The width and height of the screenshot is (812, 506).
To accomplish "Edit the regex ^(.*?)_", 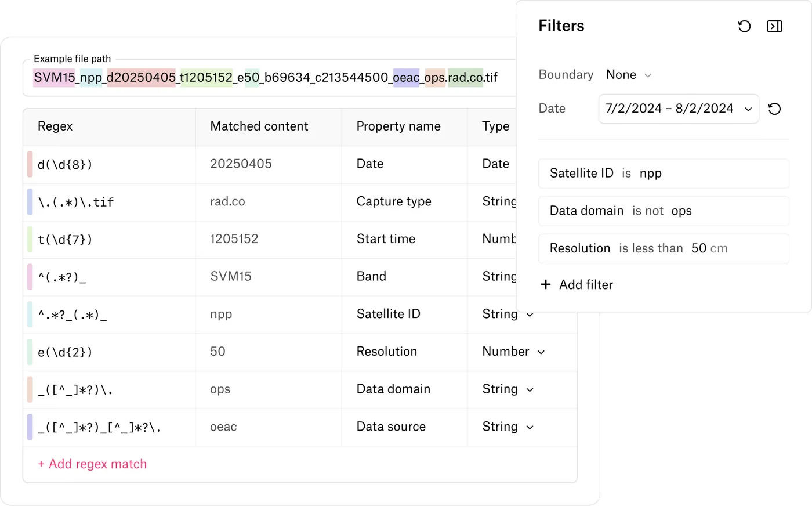I will 61,277.
